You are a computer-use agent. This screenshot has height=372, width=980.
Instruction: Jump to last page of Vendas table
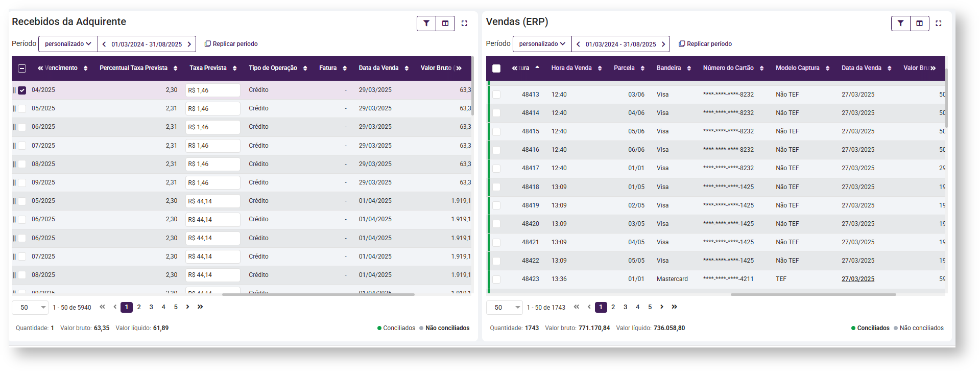click(674, 307)
